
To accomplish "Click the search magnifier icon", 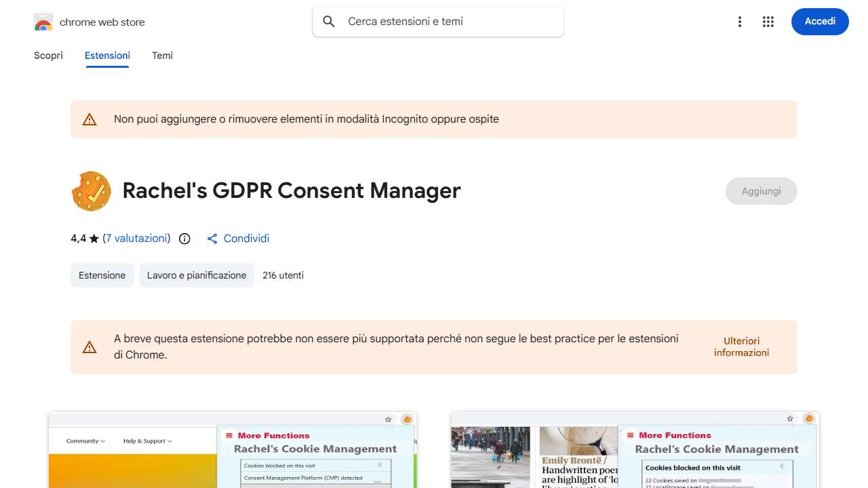I will (x=328, y=21).
